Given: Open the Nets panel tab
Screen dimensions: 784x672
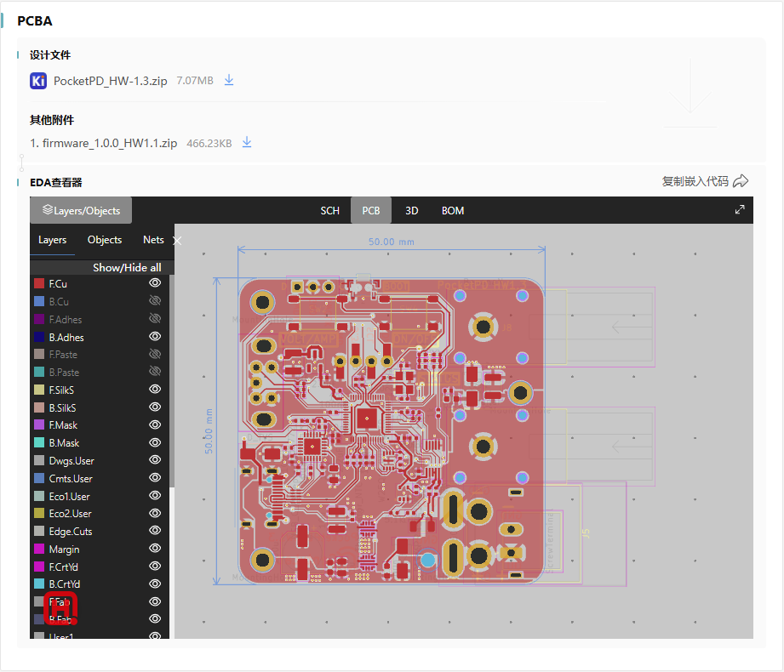Looking at the screenshot, I should [153, 240].
